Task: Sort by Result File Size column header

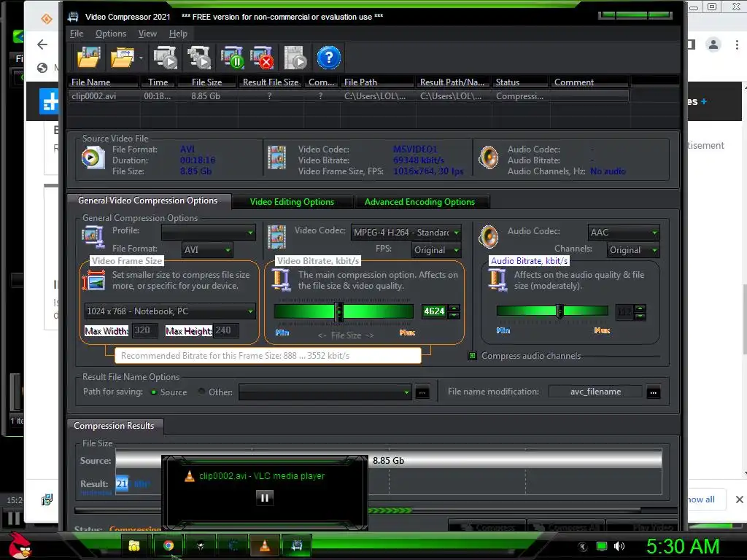Action: pyautogui.click(x=271, y=82)
